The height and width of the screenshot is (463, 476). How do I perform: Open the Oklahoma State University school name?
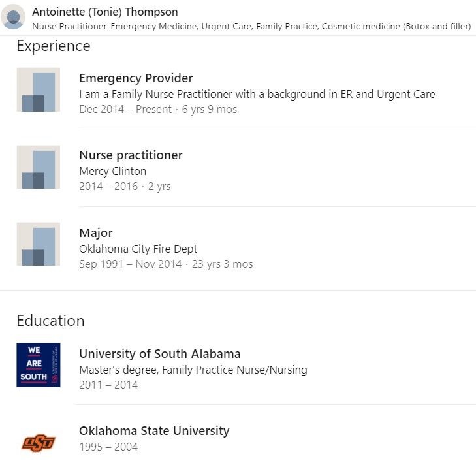coord(154,431)
